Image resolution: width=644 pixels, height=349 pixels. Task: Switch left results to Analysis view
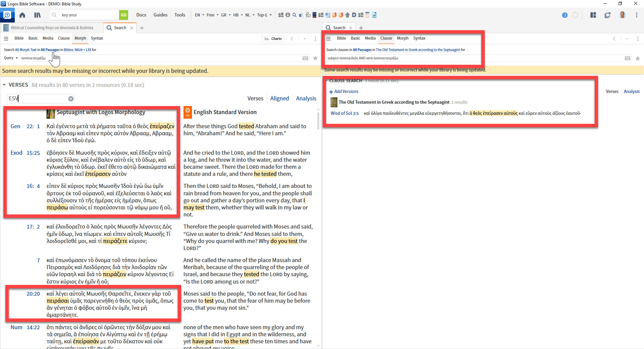pyautogui.click(x=306, y=98)
